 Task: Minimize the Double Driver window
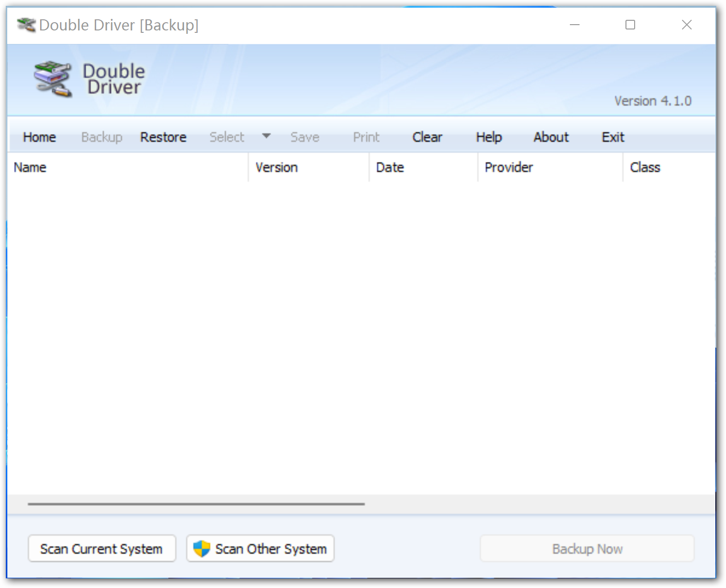click(x=575, y=25)
